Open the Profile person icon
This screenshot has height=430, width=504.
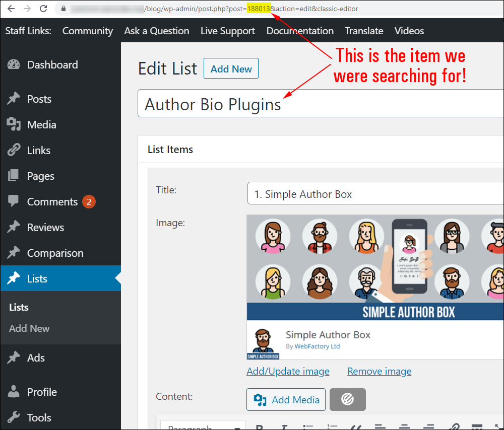(x=14, y=391)
